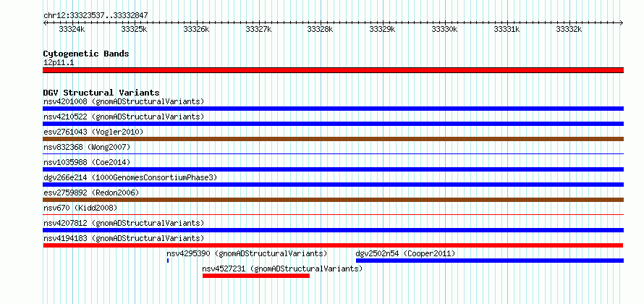Open the dgv2502n54 (Cooper2011) label

(x=405, y=253)
